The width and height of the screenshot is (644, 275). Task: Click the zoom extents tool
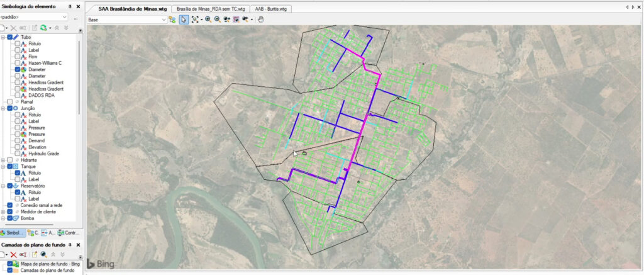click(195, 20)
